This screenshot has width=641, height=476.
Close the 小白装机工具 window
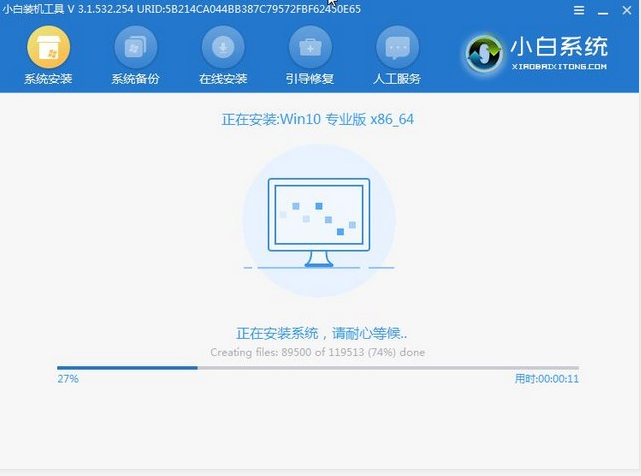click(x=625, y=9)
